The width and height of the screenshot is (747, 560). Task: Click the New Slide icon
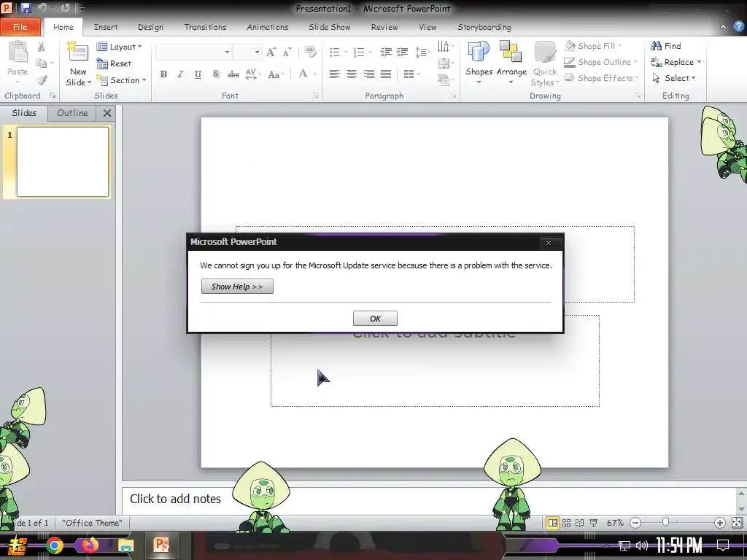(77, 52)
